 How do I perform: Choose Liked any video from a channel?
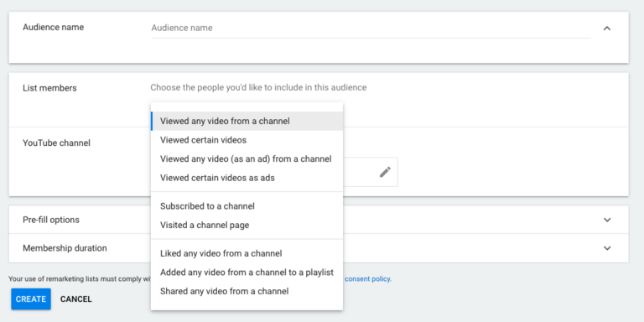click(247, 253)
